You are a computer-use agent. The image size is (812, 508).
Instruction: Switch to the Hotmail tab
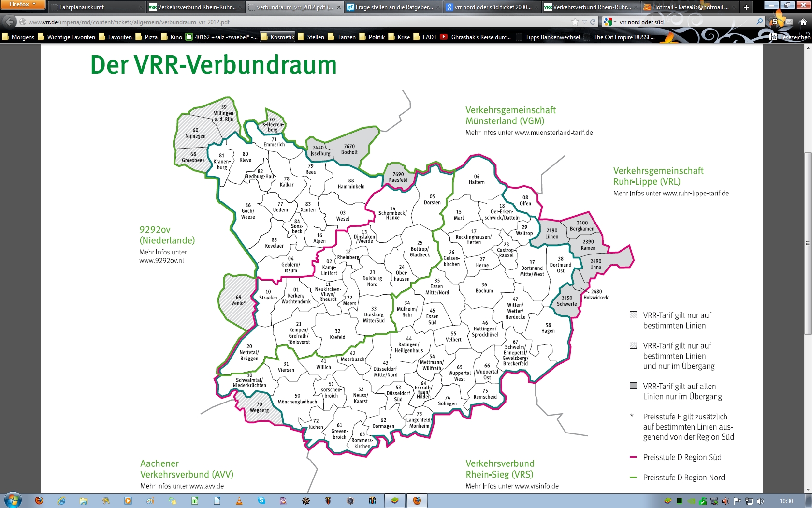coord(686,7)
